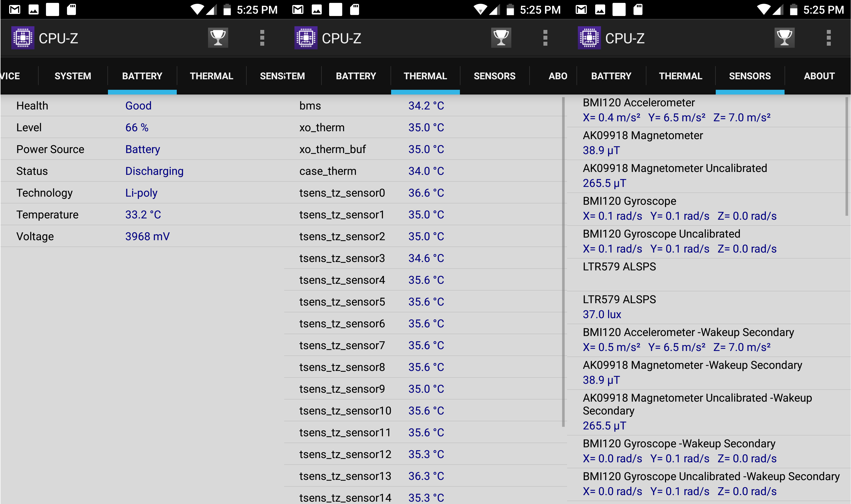Select the BATTERY tab in the left panel
Screen dimensions: 851x504
[x=142, y=76]
